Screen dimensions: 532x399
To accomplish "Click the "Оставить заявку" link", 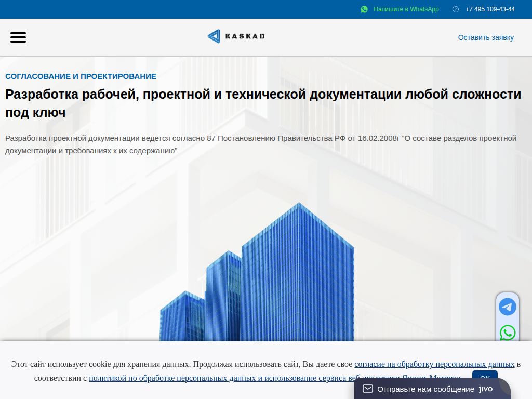I will pyautogui.click(x=486, y=37).
